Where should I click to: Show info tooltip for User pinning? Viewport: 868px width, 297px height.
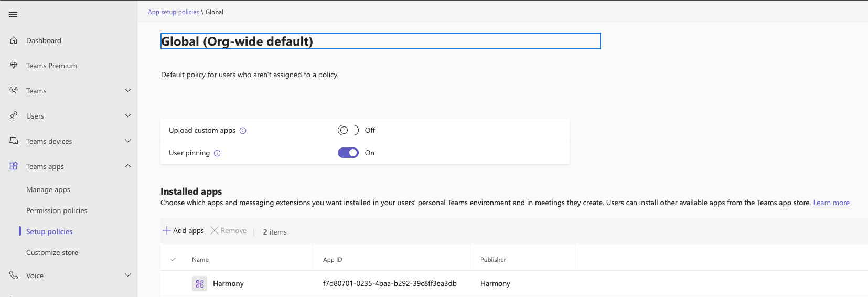(217, 153)
